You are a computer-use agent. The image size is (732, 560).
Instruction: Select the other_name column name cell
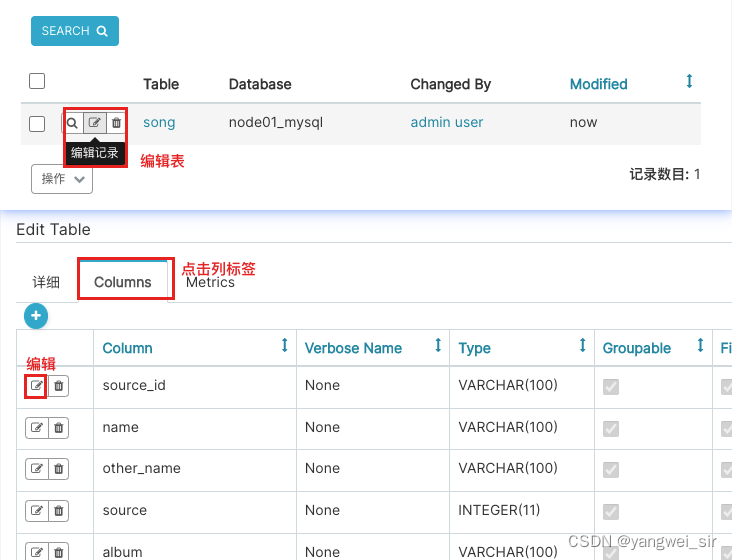tap(141, 469)
